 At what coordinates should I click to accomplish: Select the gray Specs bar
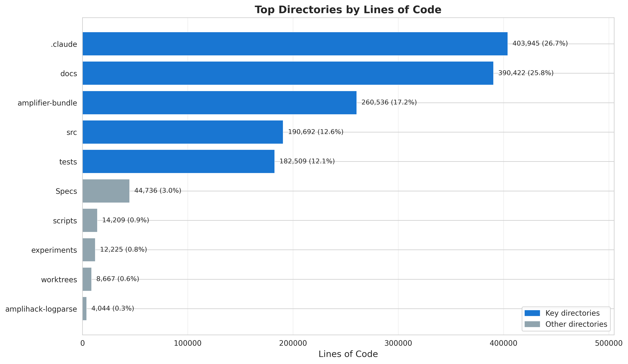[x=106, y=191]
